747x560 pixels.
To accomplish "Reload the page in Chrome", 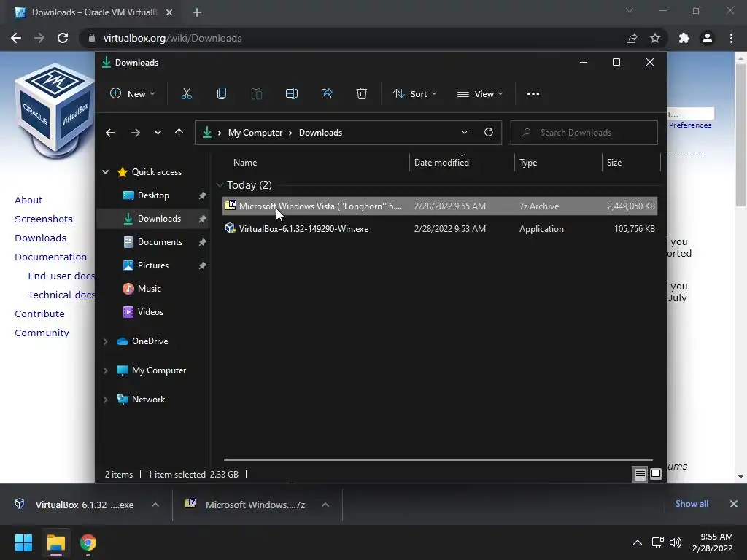I will tap(63, 38).
